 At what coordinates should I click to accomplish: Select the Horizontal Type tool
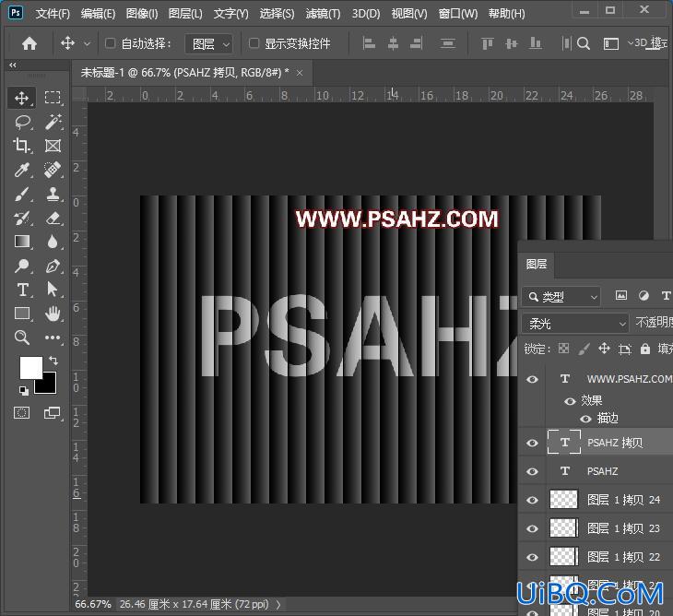(22, 290)
